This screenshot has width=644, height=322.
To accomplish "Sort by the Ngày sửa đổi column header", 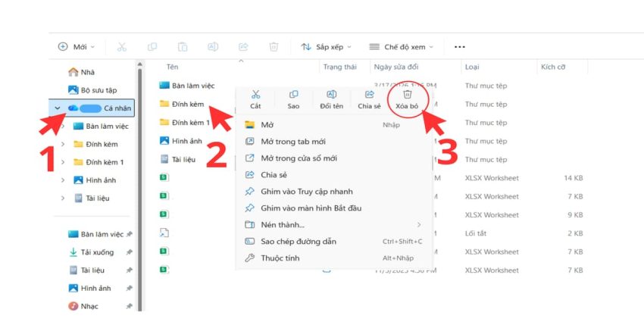I will coord(396,67).
